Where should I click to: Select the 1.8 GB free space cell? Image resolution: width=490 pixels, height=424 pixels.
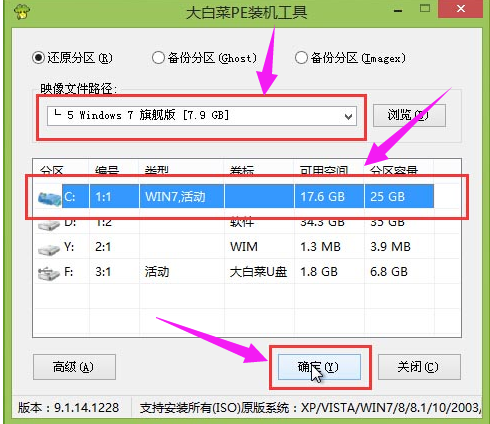[319, 272]
